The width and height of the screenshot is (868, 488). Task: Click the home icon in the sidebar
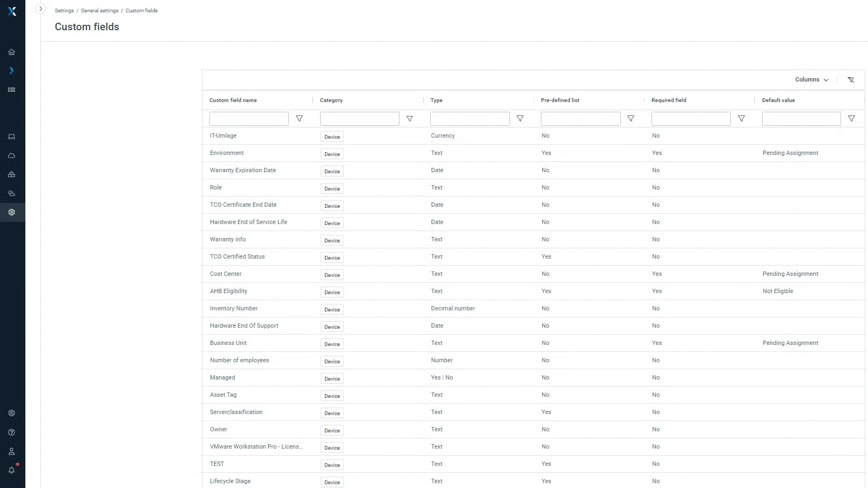(11, 52)
